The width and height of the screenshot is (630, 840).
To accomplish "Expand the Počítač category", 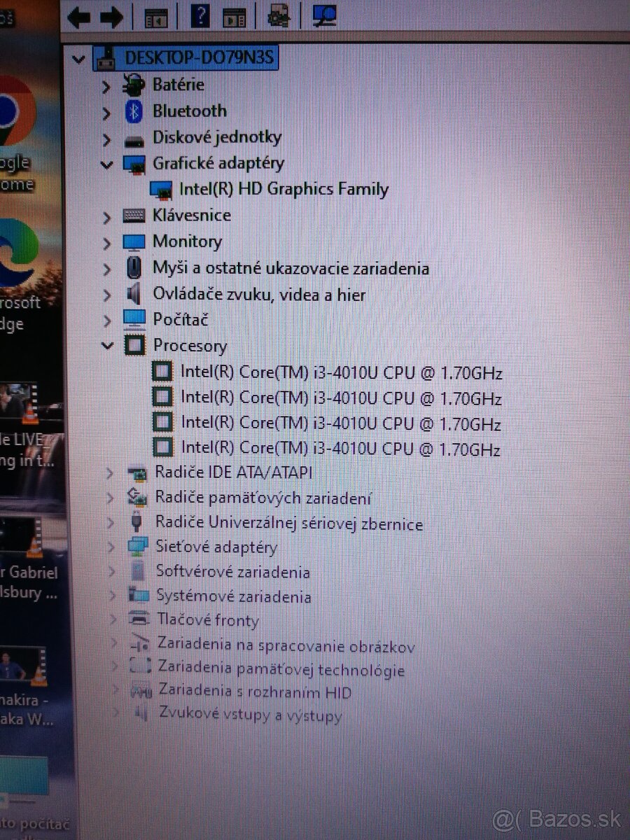I will [x=106, y=321].
